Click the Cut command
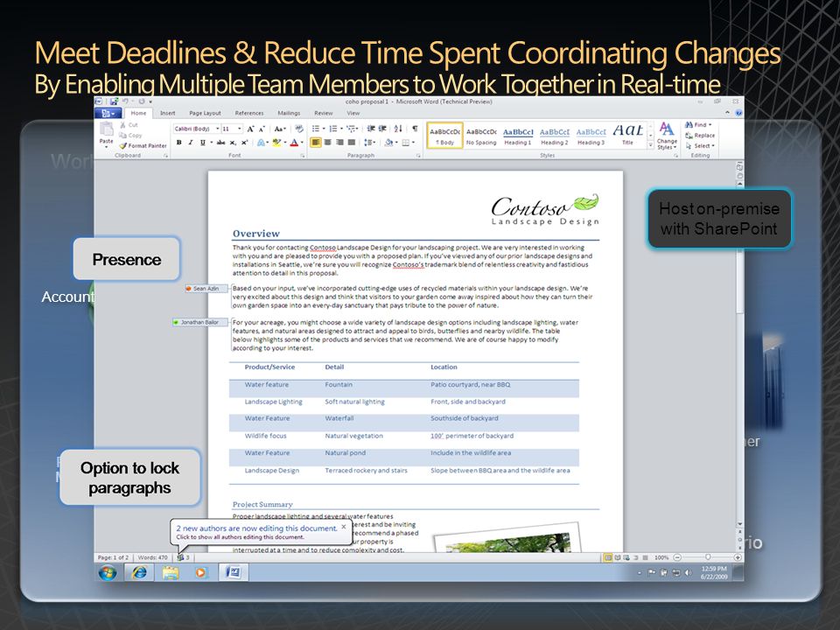Image resolution: width=840 pixels, height=630 pixels. tap(129, 125)
